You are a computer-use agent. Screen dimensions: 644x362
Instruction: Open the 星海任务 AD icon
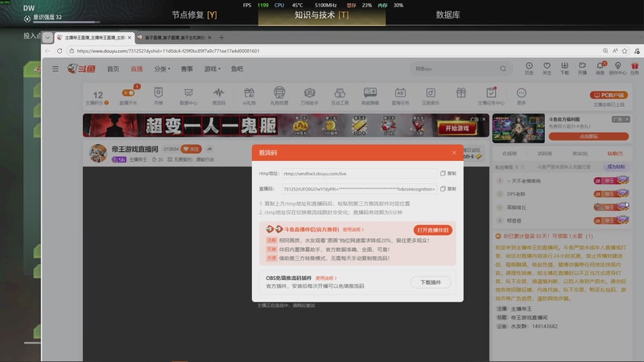tap(400, 93)
